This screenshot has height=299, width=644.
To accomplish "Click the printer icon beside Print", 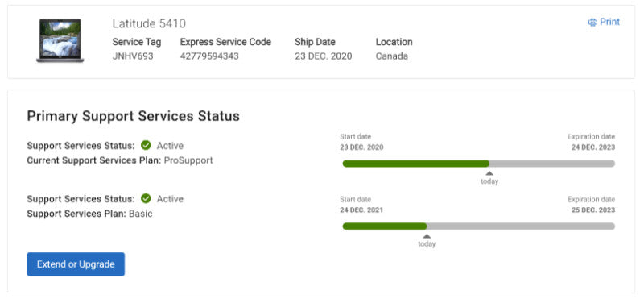I will [592, 23].
